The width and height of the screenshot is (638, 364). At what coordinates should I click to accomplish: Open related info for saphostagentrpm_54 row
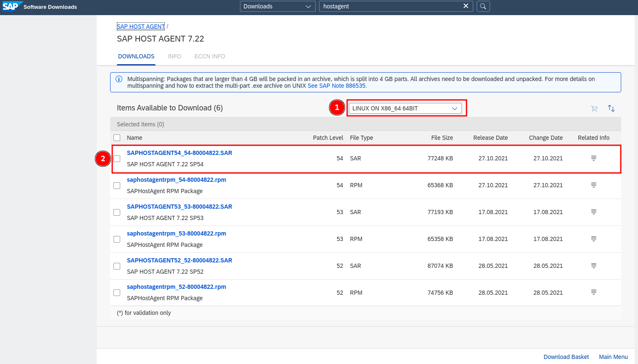(x=593, y=185)
